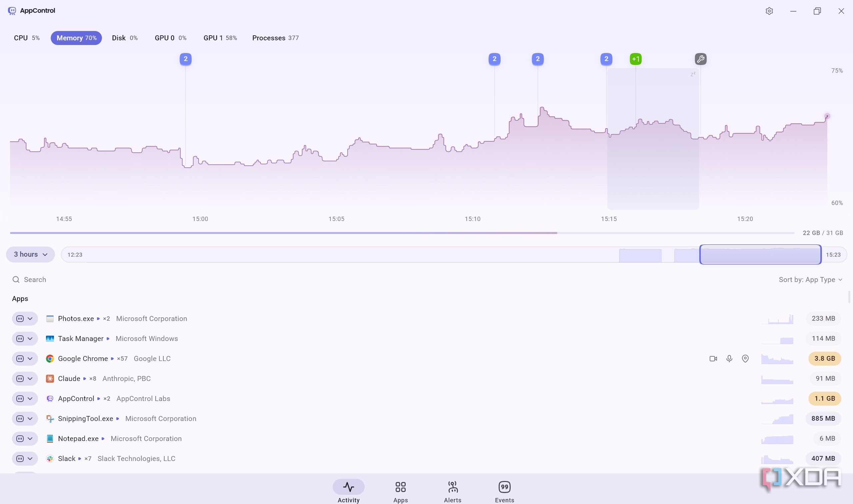Switch to the GPU 1 metric tab
The height and width of the screenshot is (504, 853).
[x=220, y=38]
